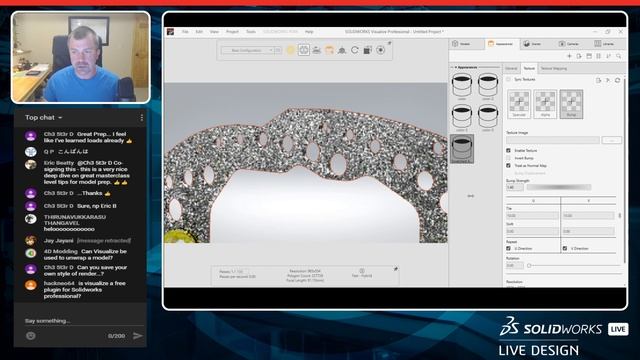The height and width of the screenshot is (360, 640).
Task: Click the Texture Image path field
Action: click(x=553, y=140)
